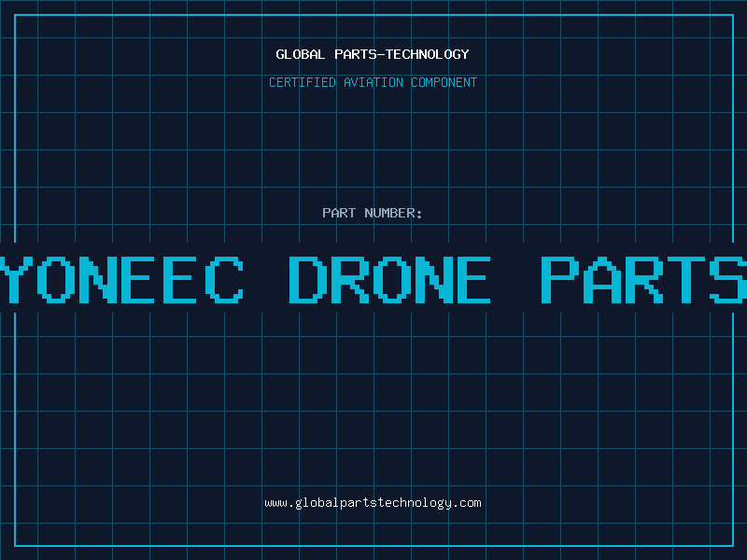Viewport: 747px width, 560px height.
Task: Click the word GLOBAL in the title
Action: 301,54
